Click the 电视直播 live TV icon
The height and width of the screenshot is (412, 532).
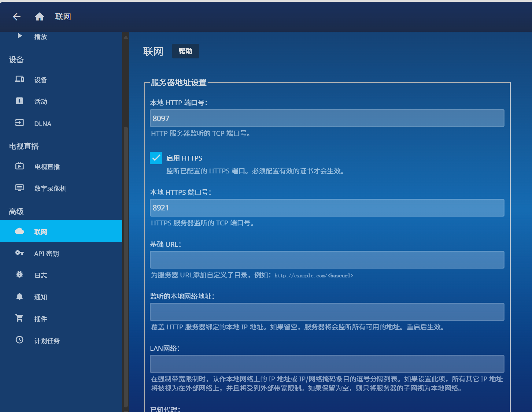[x=20, y=166]
